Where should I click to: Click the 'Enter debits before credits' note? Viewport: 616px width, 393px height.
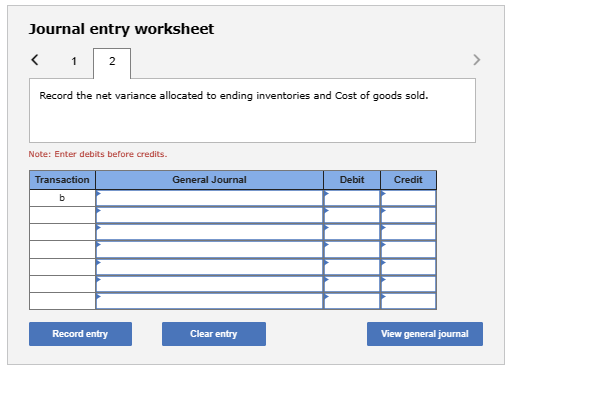tap(98, 154)
